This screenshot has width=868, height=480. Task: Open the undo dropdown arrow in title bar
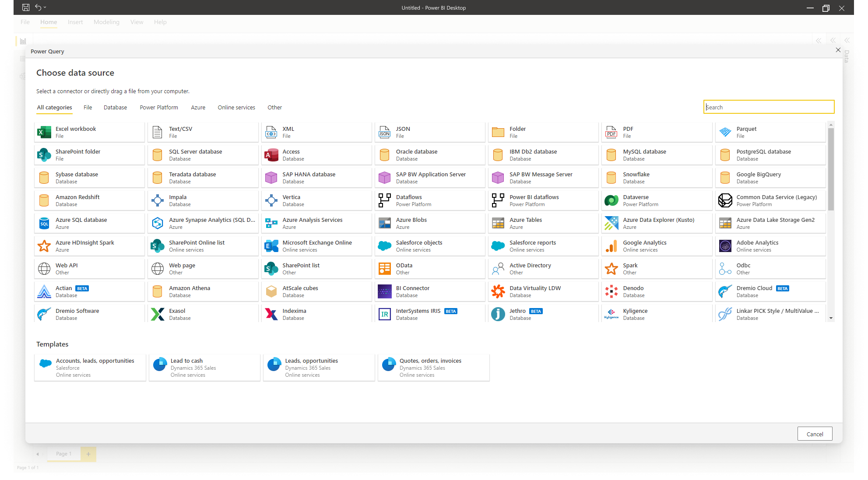coord(45,7)
